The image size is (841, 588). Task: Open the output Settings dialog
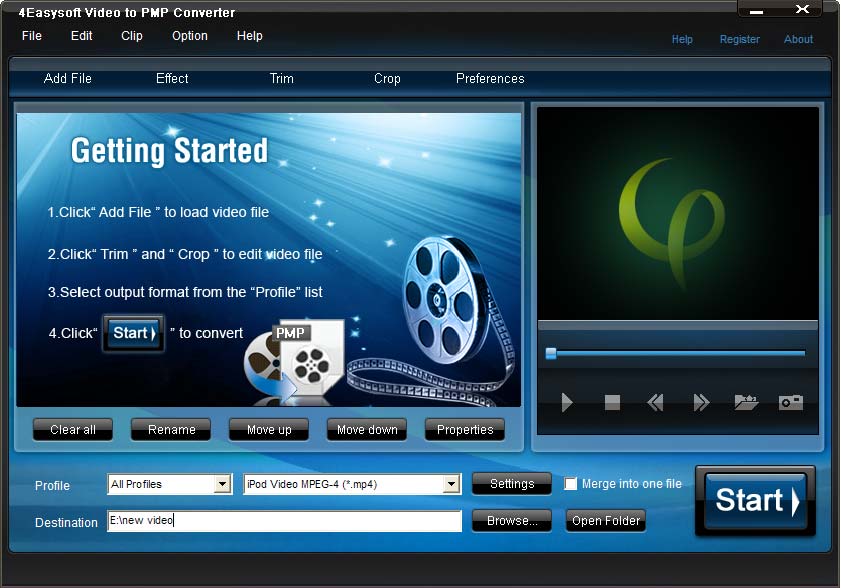511,484
